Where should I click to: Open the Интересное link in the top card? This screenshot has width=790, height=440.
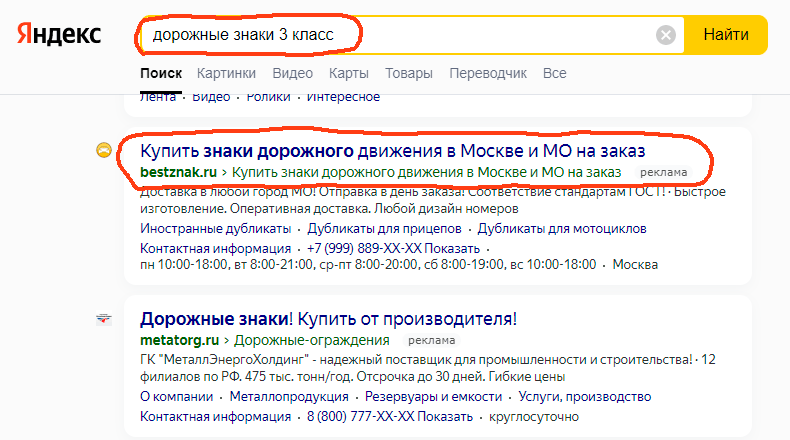[x=343, y=97]
